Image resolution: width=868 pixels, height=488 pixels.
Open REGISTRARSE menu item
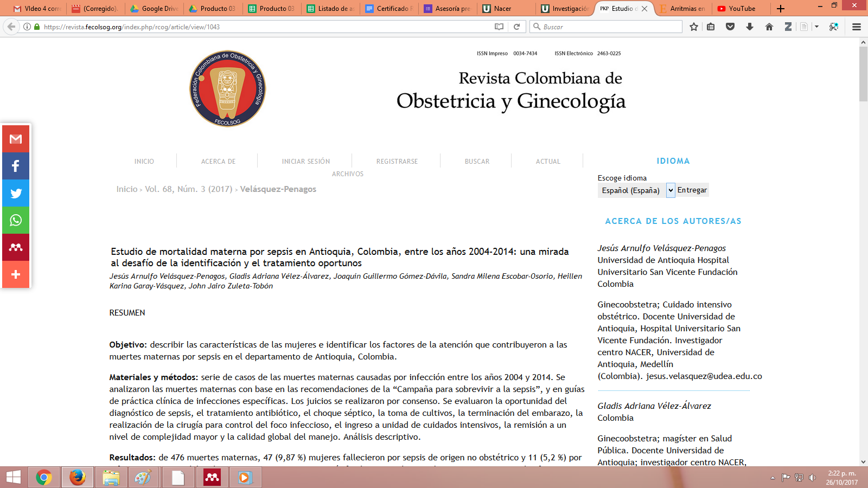click(397, 162)
